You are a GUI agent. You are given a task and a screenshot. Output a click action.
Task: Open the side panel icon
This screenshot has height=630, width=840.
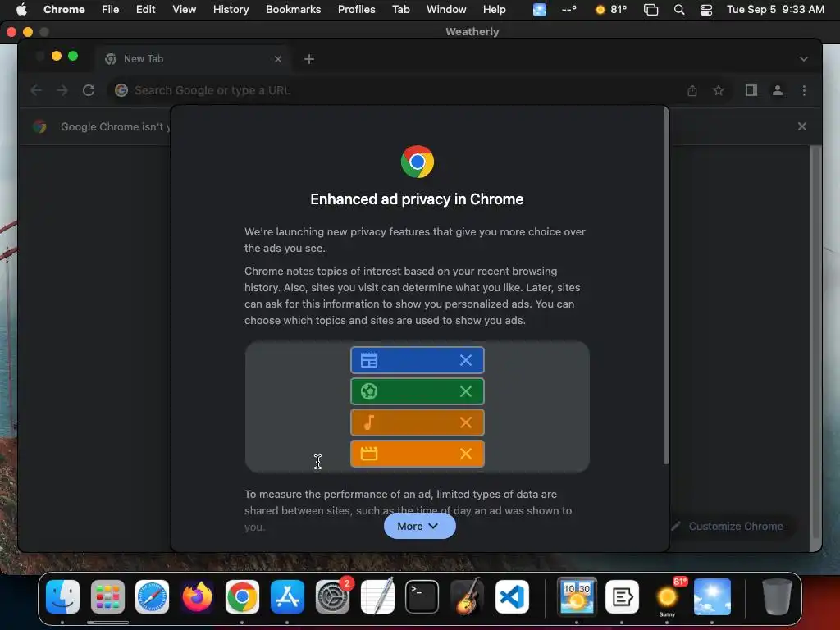(751, 90)
